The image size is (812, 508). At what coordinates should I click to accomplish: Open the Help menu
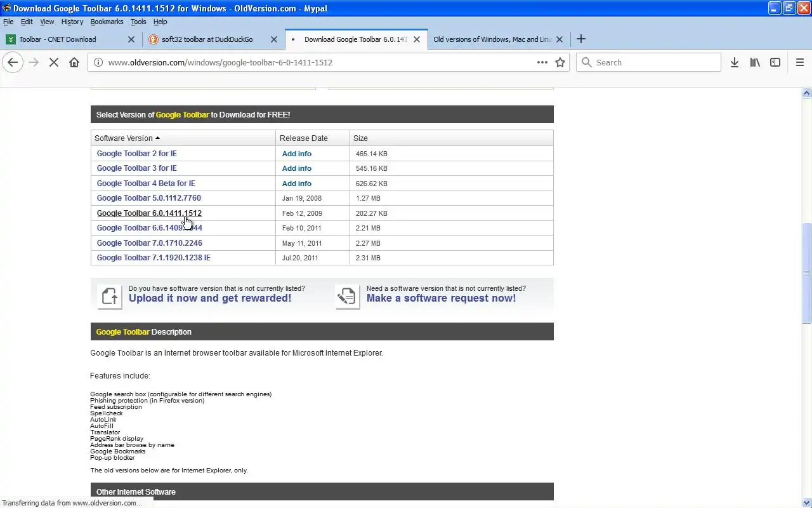[x=160, y=22]
